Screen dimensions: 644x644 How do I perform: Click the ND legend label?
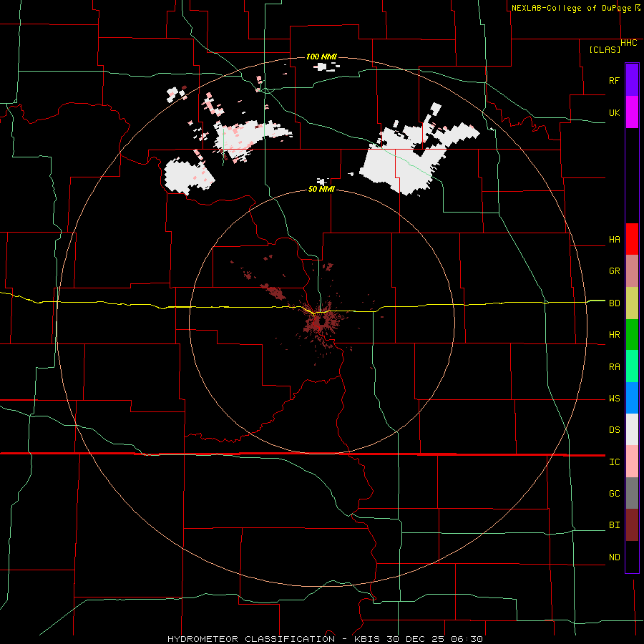614,557
